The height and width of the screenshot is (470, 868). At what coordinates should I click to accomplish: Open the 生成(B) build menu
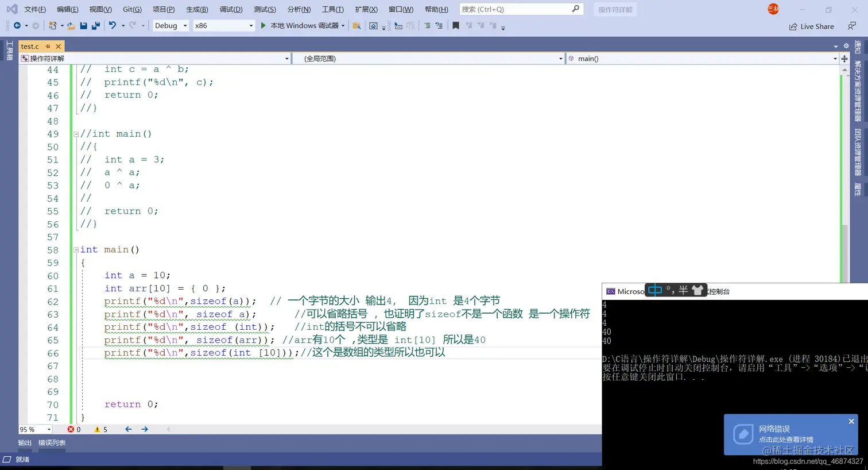[197, 9]
